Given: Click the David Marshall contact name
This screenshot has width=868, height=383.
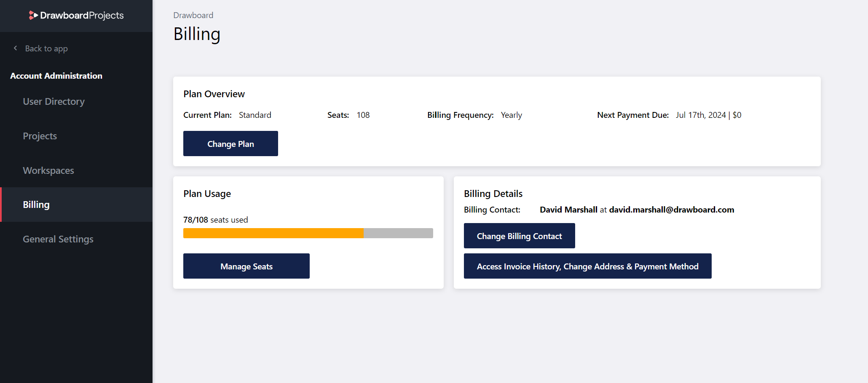Looking at the screenshot, I should coord(568,210).
